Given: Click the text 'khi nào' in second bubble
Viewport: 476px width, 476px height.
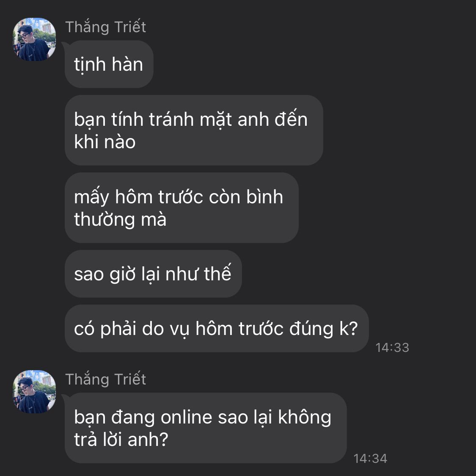Looking at the screenshot, I should pos(105,142).
